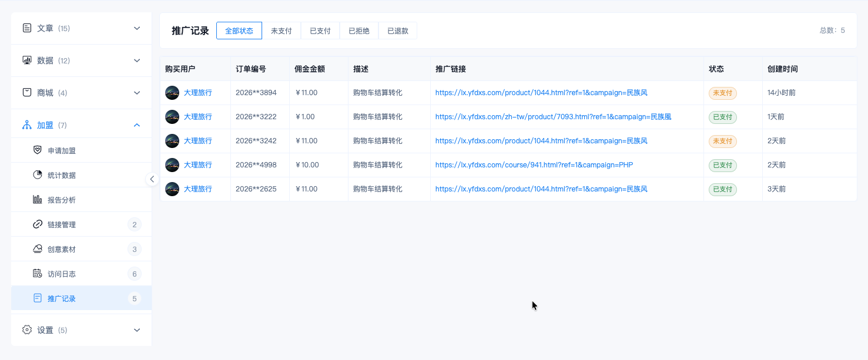Collapse the 加盟 section chevron
This screenshot has height=360, width=868.
(x=137, y=125)
